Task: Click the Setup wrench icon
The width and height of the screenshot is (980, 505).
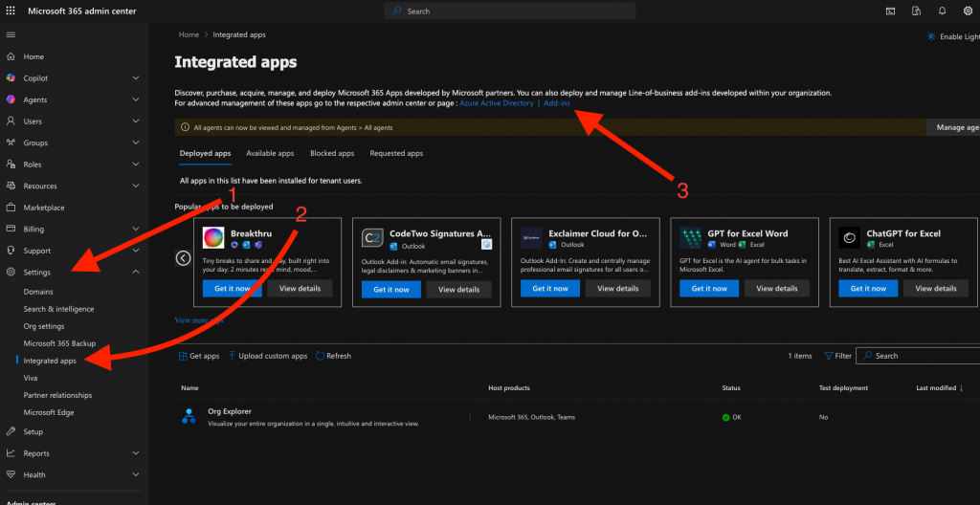Action: tap(11, 432)
